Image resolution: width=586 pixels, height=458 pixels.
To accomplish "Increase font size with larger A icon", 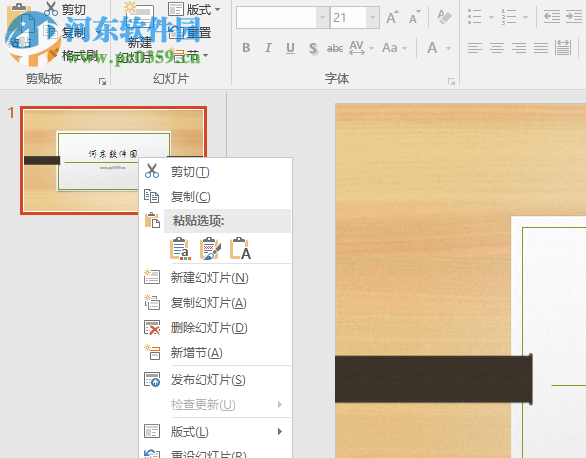I will 392,18.
